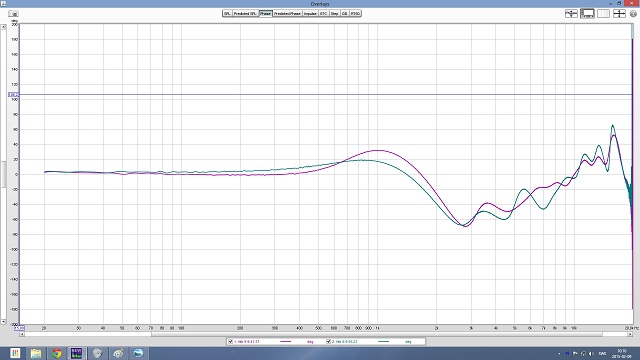Image resolution: width=640 pixels, height=360 pixels.
Task: Uncheck the second measurement trace checkbox
Action: 328,341
